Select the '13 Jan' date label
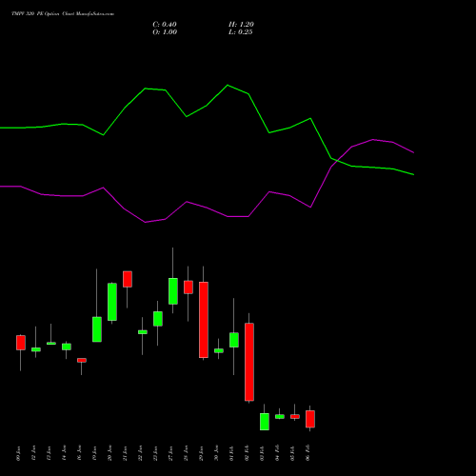 [49, 453]
